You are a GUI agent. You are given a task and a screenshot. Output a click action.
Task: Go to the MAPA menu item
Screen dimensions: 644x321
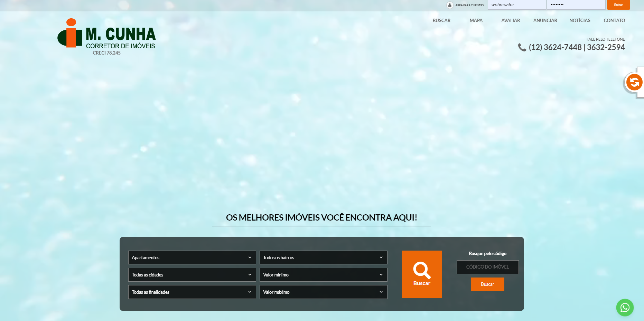coord(476,20)
